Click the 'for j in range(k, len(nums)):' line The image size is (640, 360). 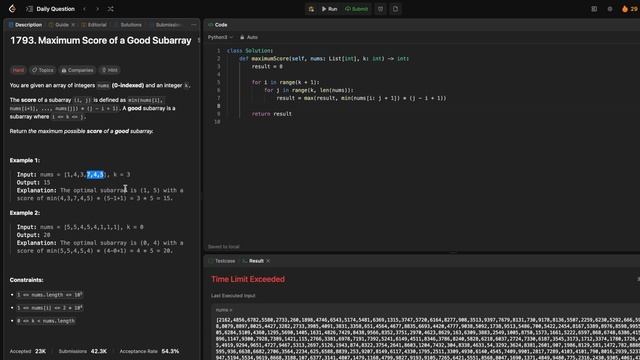(x=309, y=90)
